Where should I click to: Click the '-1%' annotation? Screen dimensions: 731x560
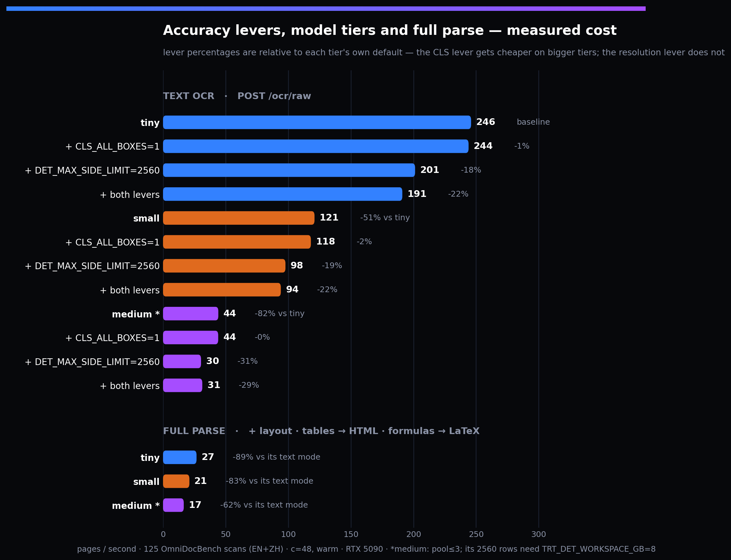[522, 146]
